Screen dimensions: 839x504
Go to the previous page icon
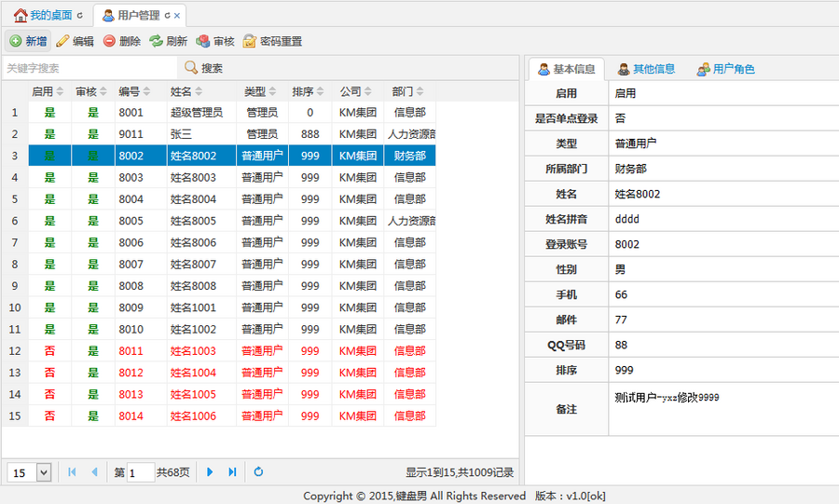pyautogui.click(x=94, y=472)
